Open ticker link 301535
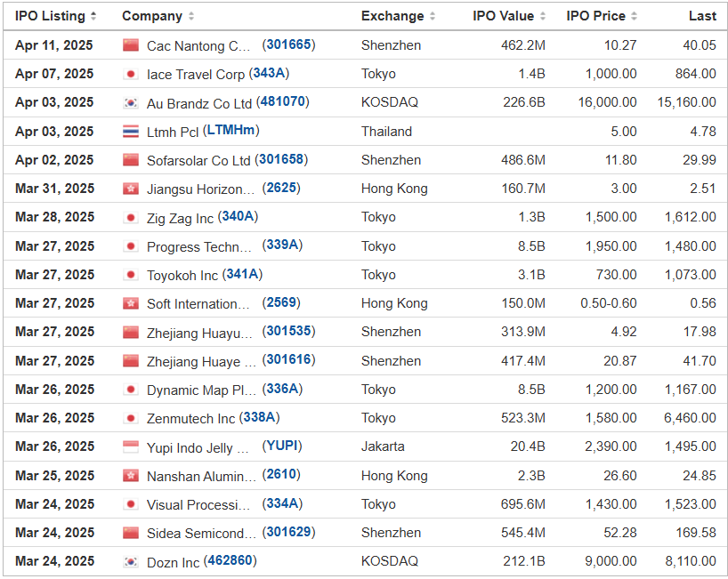Image resolution: width=728 pixels, height=579 pixels. [288, 331]
